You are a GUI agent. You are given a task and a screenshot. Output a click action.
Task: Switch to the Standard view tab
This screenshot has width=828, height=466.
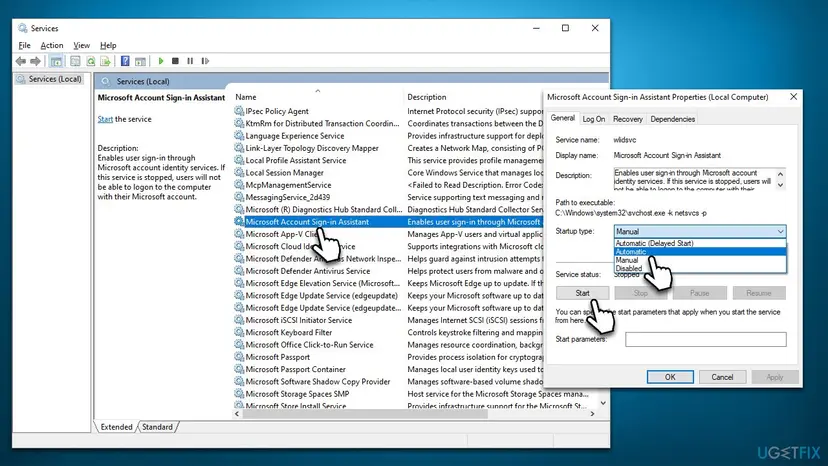pyautogui.click(x=157, y=427)
